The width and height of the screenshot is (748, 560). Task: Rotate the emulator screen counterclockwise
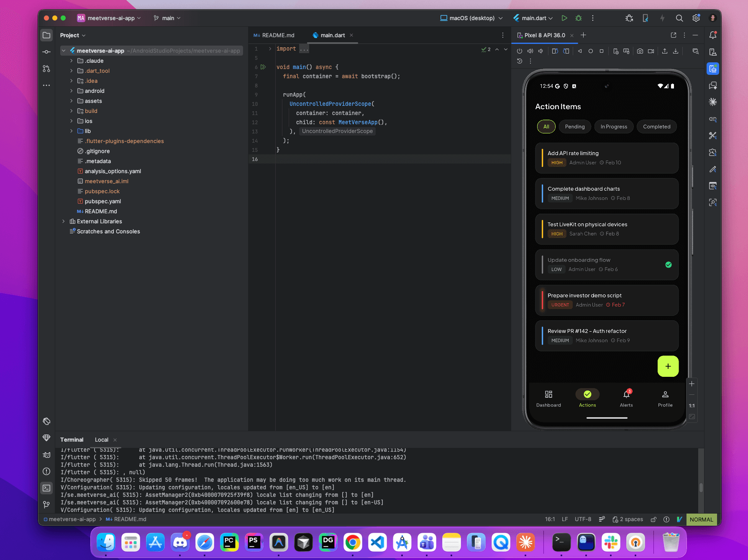coord(555,51)
